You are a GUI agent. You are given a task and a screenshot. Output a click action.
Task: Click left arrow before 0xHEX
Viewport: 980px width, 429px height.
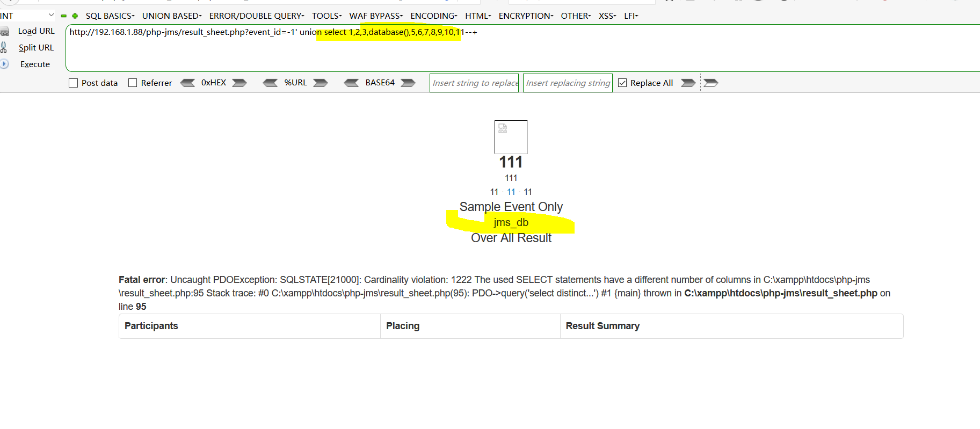(187, 83)
